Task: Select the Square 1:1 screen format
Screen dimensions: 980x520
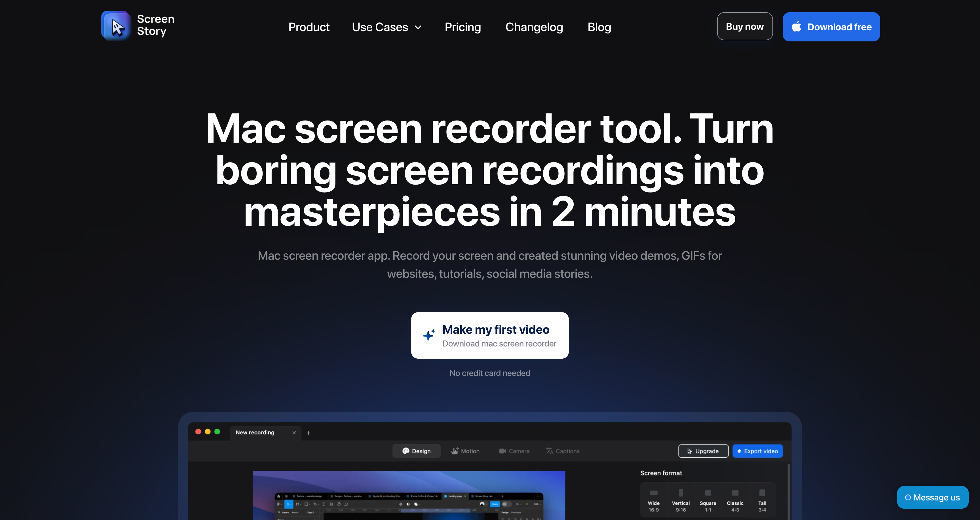Action: click(707, 500)
